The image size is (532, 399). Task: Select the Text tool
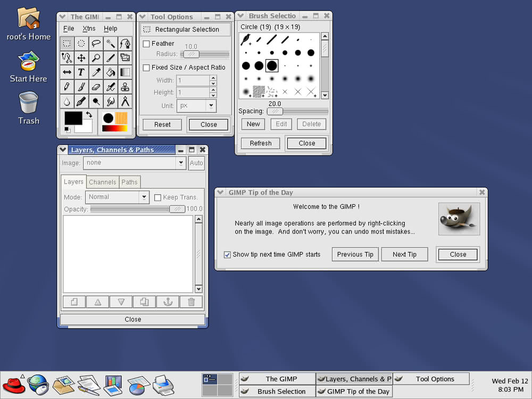pyautogui.click(x=81, y=72)
